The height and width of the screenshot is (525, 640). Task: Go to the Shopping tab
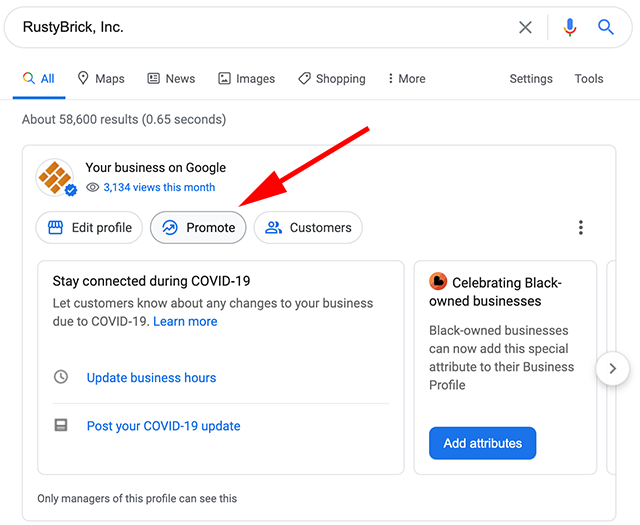[x=331, y=79]
